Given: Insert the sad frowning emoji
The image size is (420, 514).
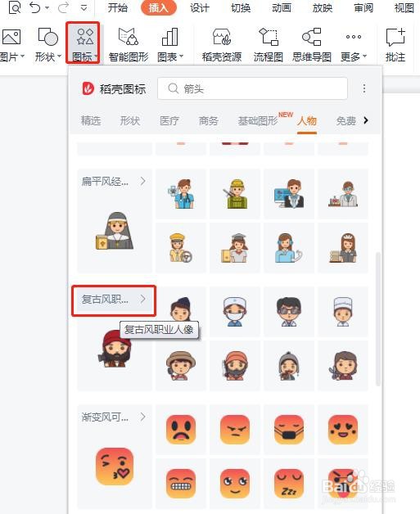Looking at the screenshot, I should (x=181, y=430).
